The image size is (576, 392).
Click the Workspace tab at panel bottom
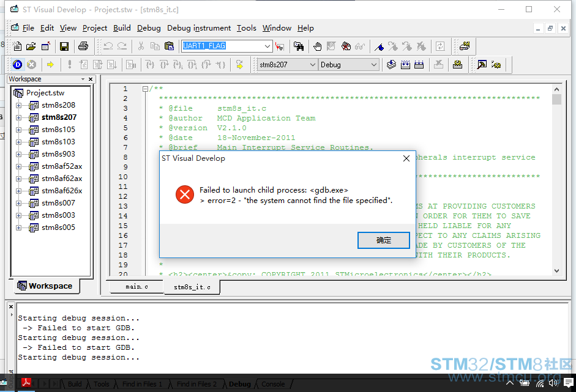click(47, 286)
